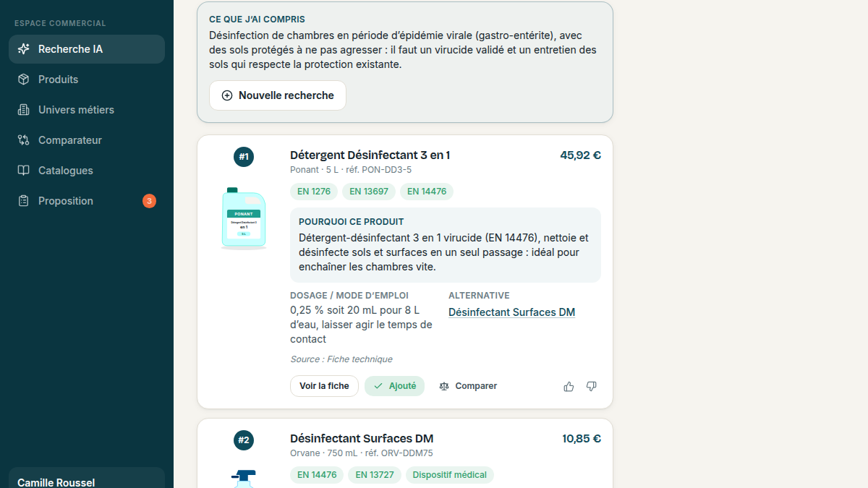
Task: Click Ponant · 5 L · réf. PON-DD3-5
Action: (x=351, y=170)
